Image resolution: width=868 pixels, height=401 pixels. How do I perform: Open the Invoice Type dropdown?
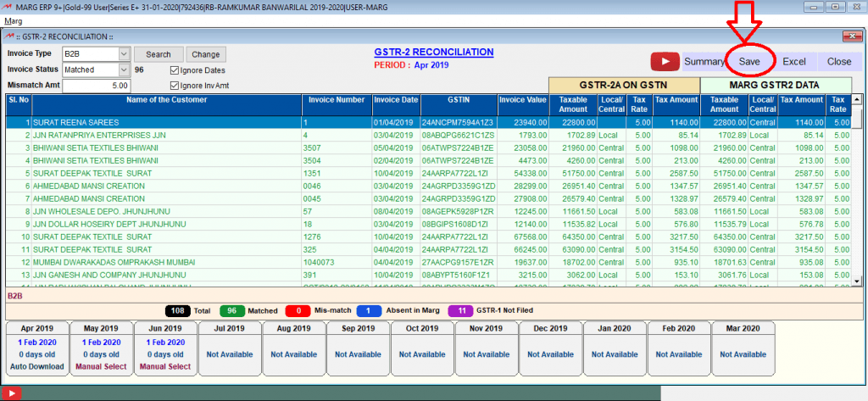point(124,54)
